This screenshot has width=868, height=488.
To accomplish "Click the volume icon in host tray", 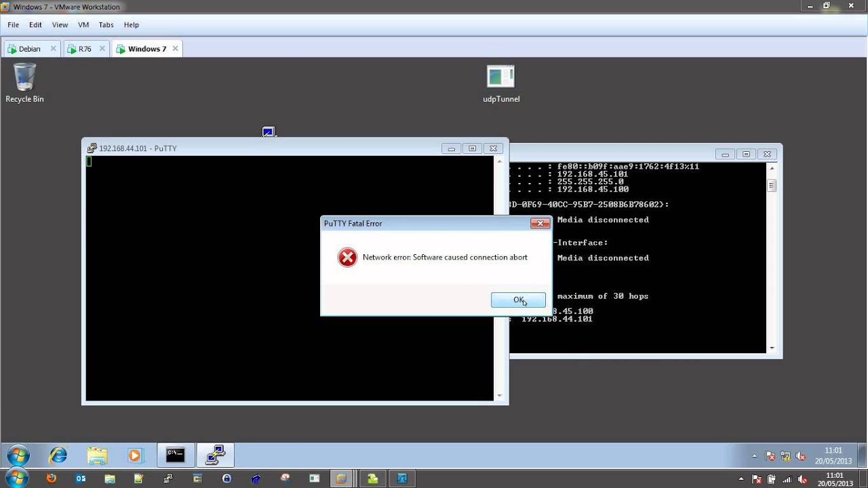I will coord(802,479).
